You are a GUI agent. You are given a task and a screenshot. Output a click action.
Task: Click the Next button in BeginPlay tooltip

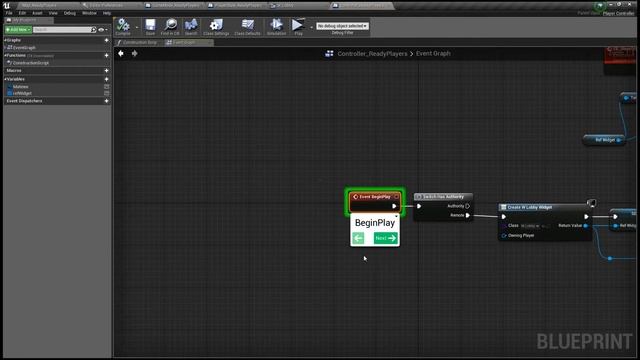[x=385, y=238]
